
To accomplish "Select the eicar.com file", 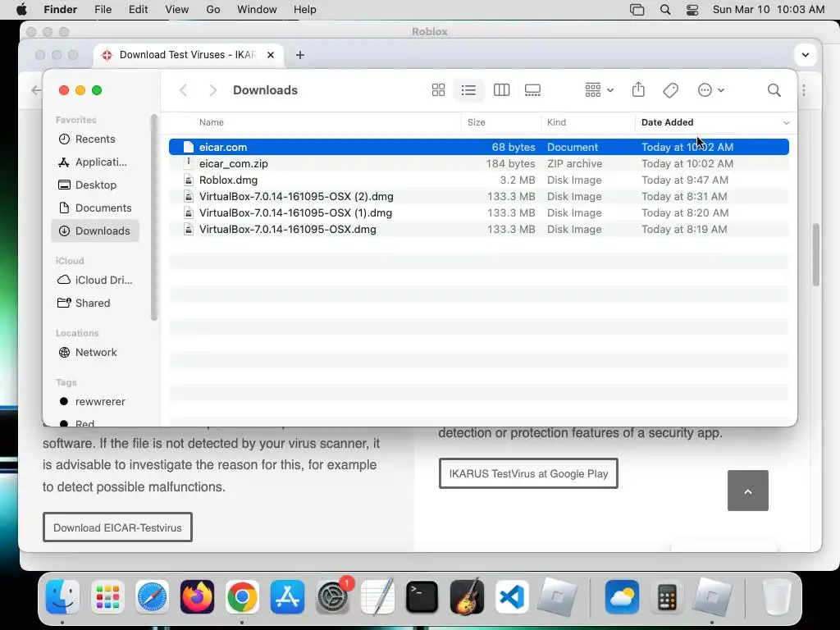I will point(478,147).
